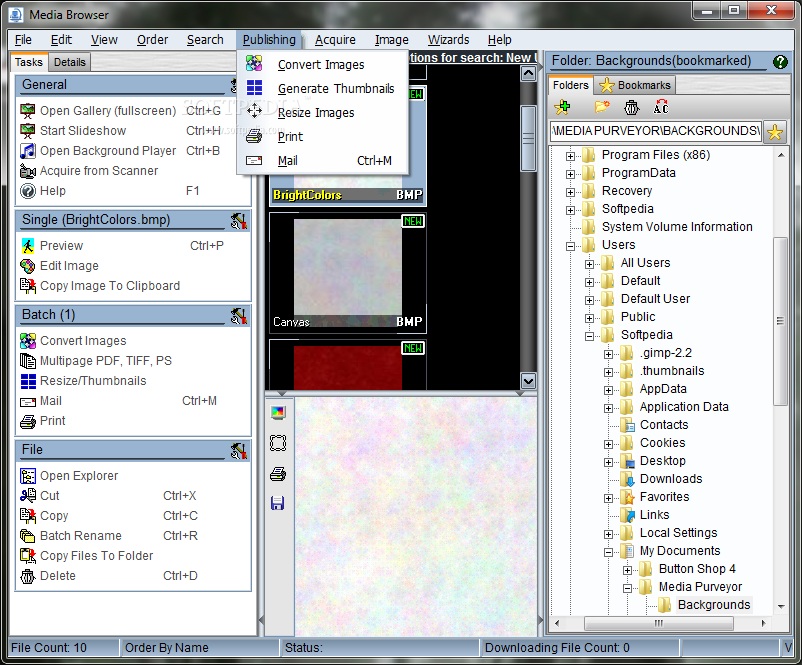This screenshot has height=665, width=802.
Task: Click the green help icon in Folder header
Action: point(780,62)
